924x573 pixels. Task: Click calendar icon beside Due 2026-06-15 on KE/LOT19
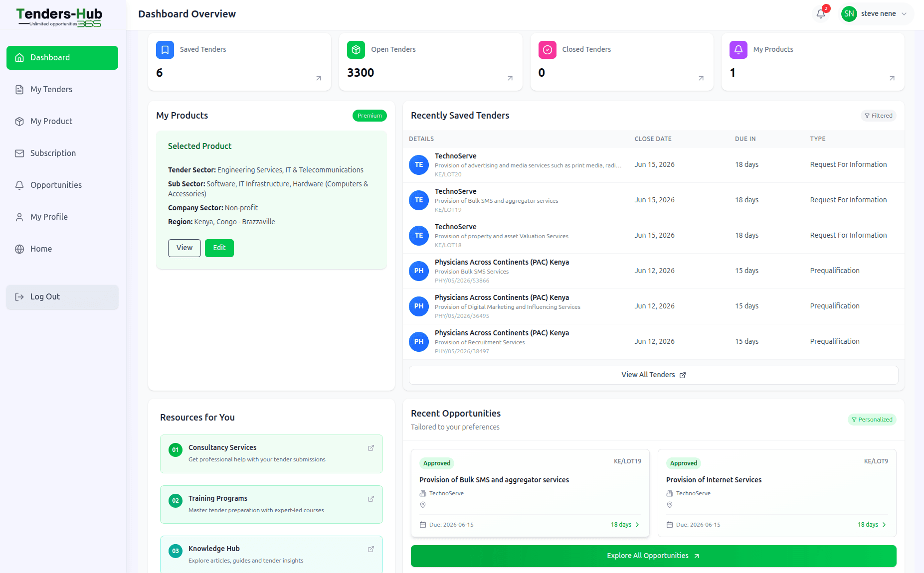pos(423,525)
